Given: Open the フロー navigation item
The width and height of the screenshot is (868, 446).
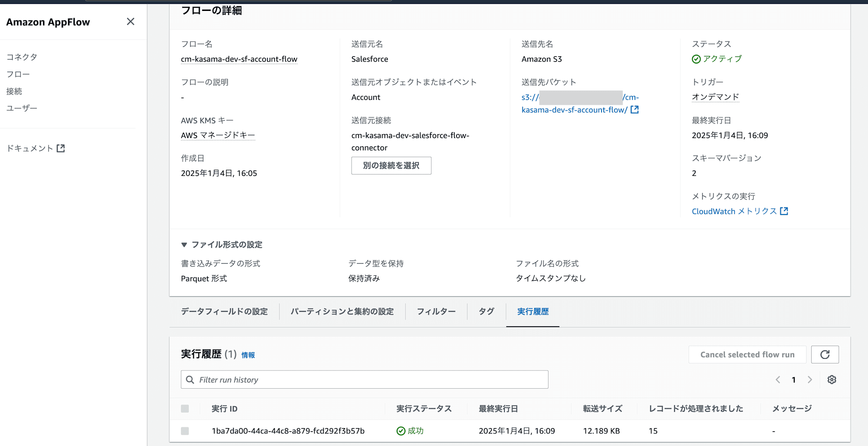Looking at the screenshot, I should [18, 74].
